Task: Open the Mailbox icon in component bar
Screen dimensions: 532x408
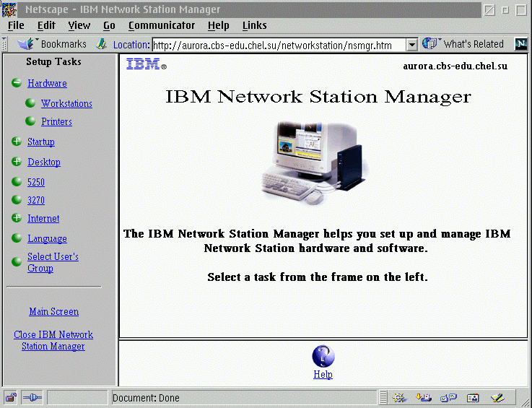Action: (x=424, y=397)
